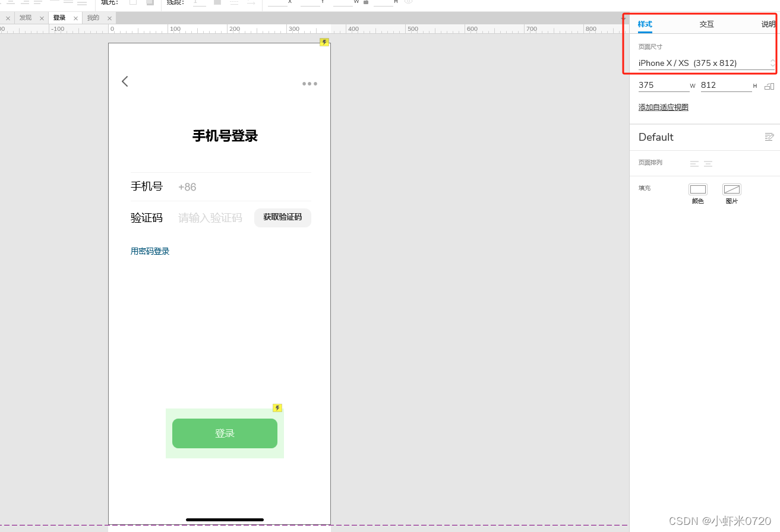Open the Default page style editor icon

tap(769, 137)
